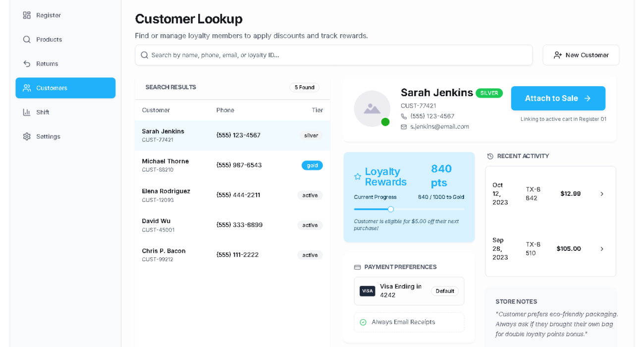Click the New Customer button
The image size is (644, 347).
tap(581, 55)
